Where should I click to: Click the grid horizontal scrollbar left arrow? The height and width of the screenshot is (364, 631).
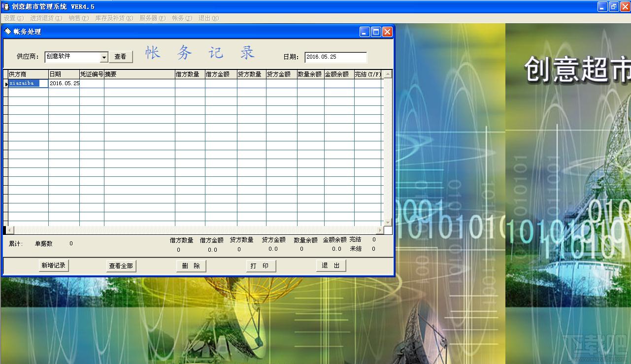coord(10,230)
